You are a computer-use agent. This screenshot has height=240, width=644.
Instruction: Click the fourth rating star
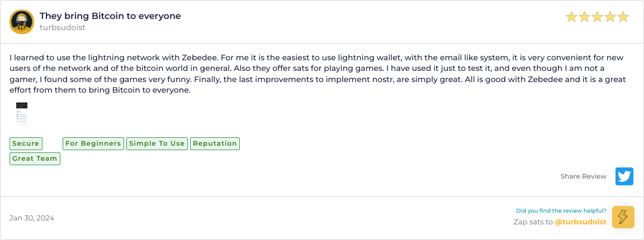click(610, 17)
